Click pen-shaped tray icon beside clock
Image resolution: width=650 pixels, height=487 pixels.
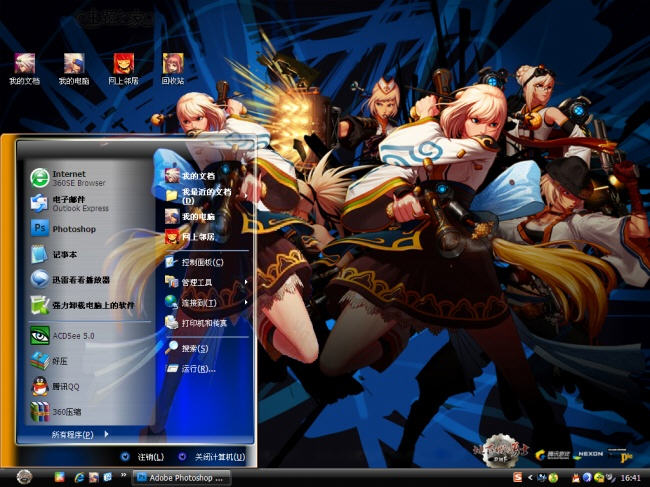pos(610,478)
